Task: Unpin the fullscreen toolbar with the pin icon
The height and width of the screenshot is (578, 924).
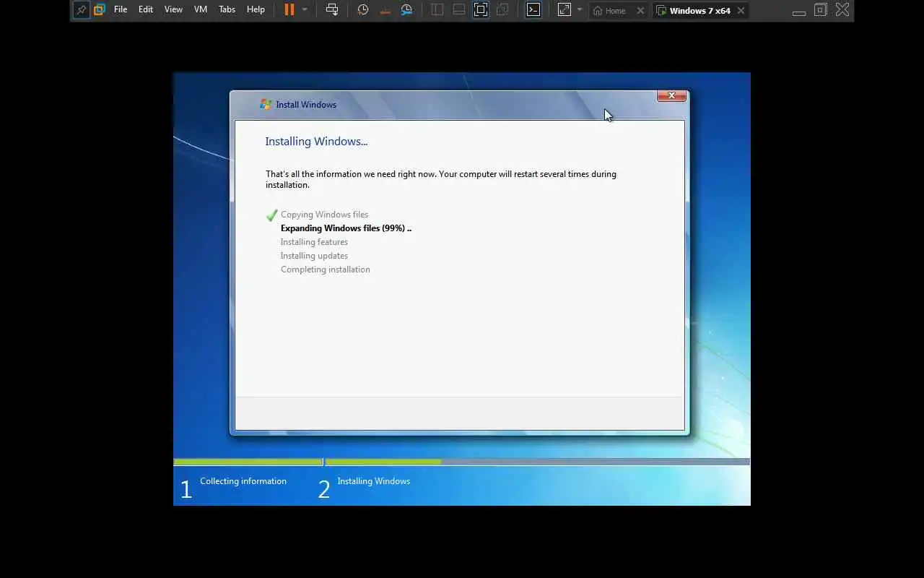Action: coord(82,10)
